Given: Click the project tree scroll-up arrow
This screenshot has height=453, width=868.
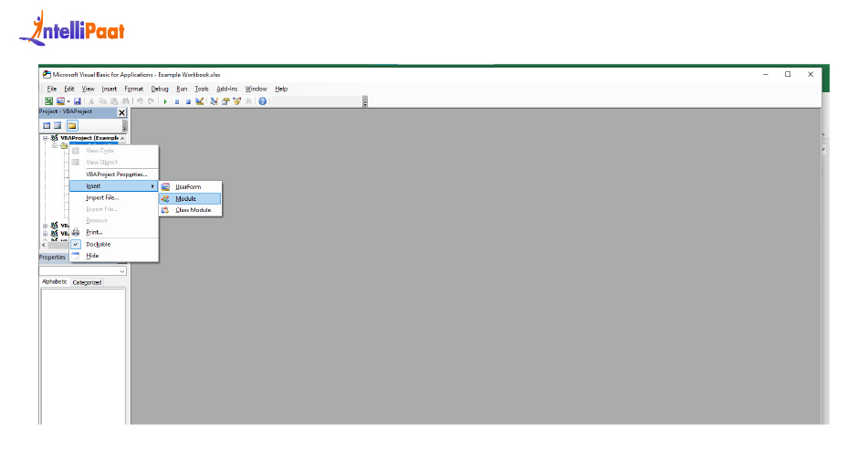Looking at the screenshot, I should pyautogui.click(x=123, y=138).
